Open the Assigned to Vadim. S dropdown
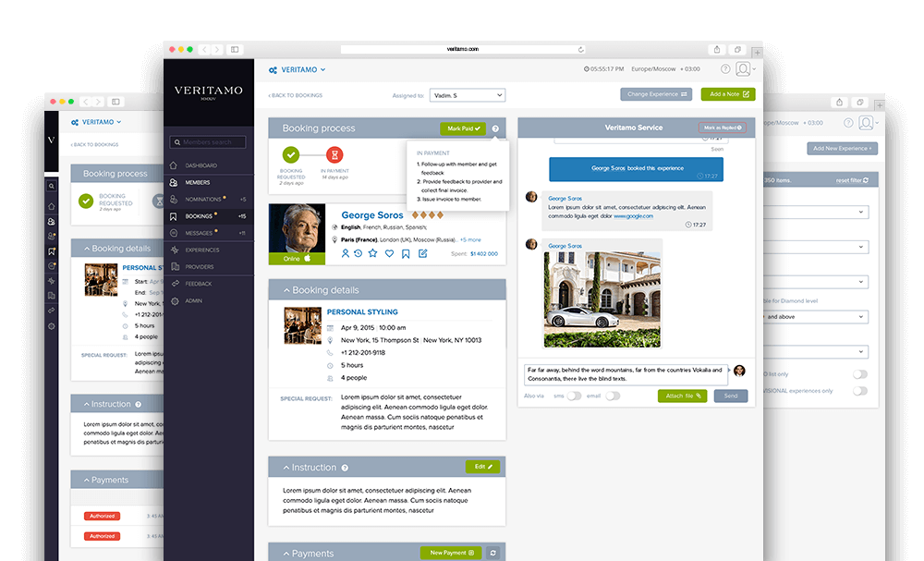Viewport: 924px width, 561px height. (468, 94)
